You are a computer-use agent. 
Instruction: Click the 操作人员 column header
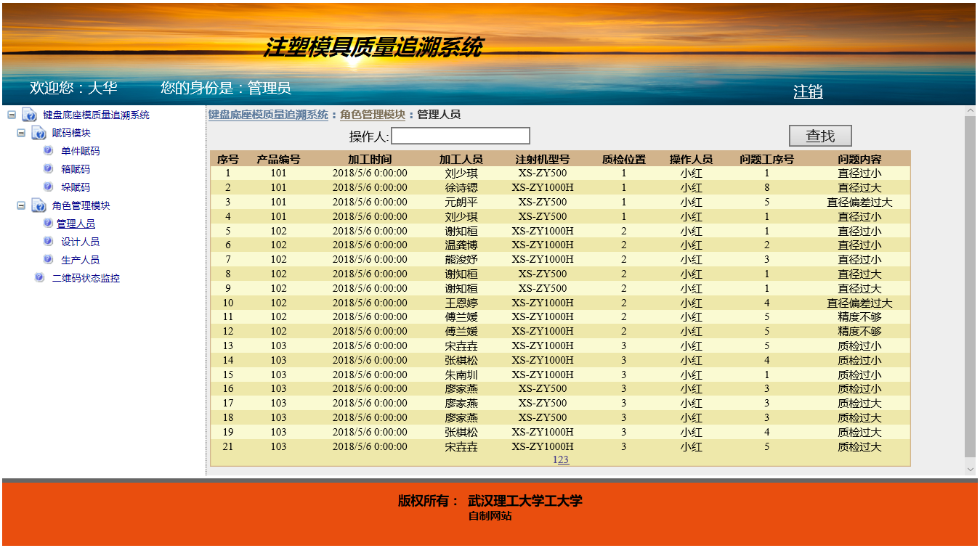[692, 159]
